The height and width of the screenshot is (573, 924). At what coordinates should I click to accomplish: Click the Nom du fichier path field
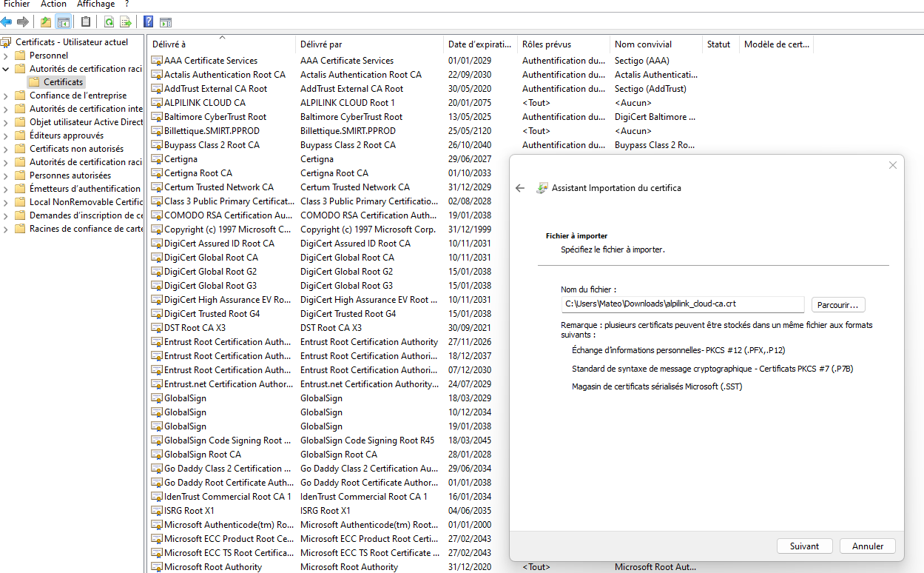tap(682, 304)
